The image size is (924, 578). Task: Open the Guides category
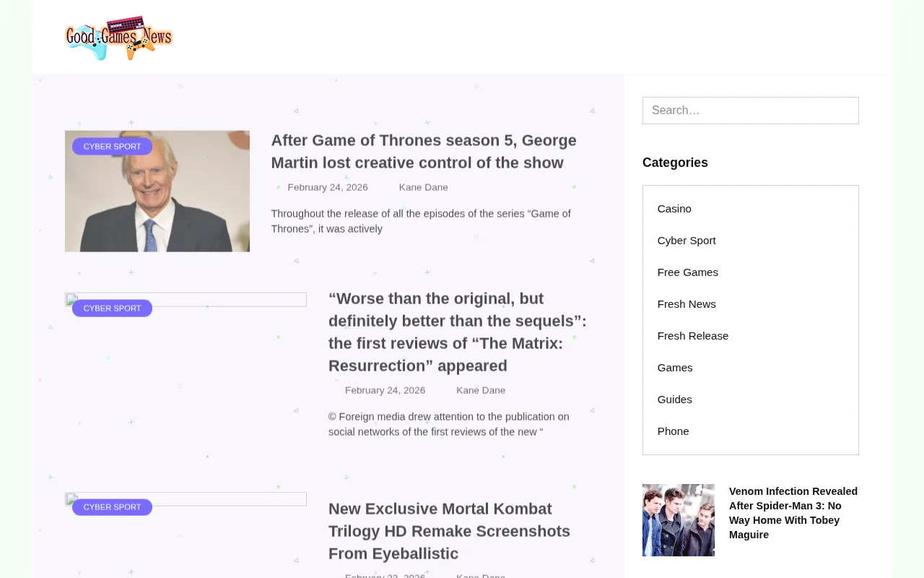(674, 399)
